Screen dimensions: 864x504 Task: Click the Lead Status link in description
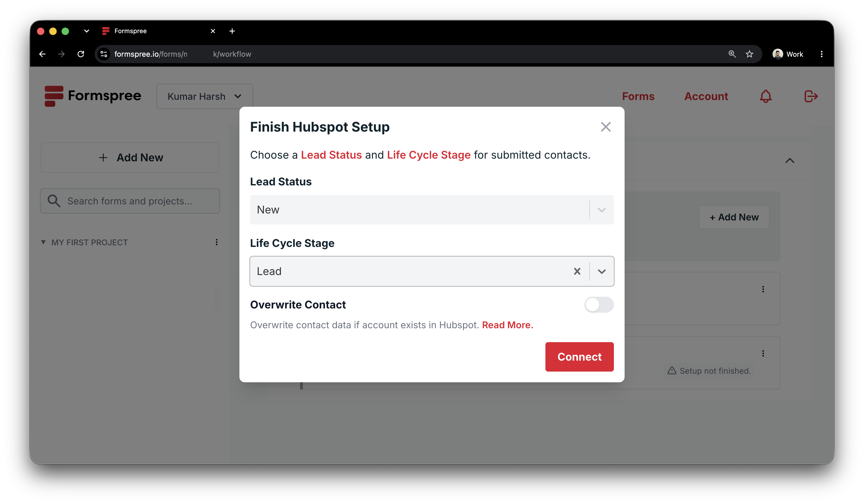pyautogui.click(x=331, y=155)
